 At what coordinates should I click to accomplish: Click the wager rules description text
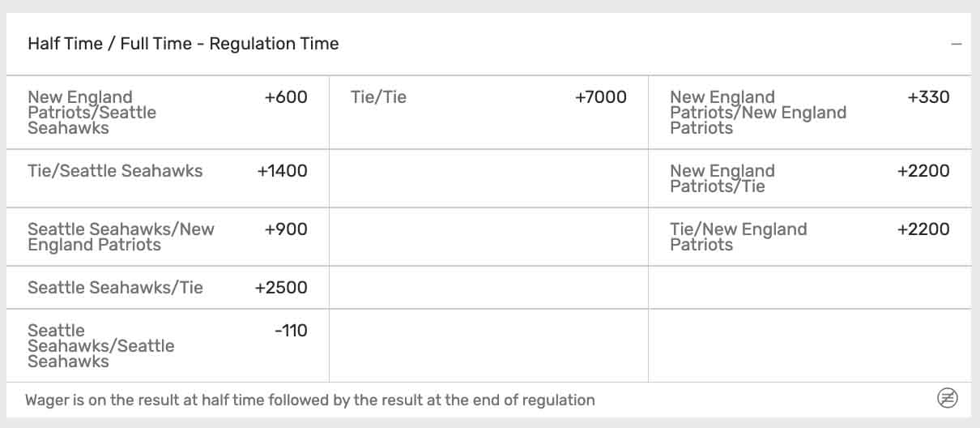pos(309,400)
